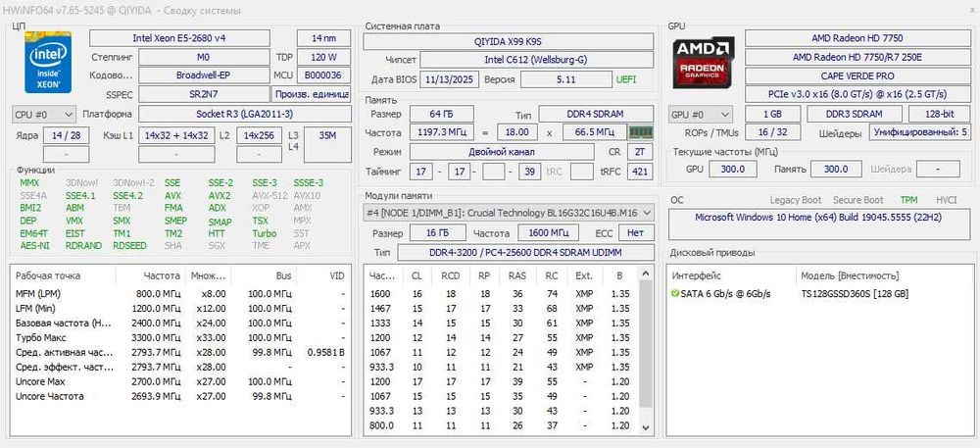
Task: Select the QIYIDA X99 K9S motherboard field
Action: [508, 42]
